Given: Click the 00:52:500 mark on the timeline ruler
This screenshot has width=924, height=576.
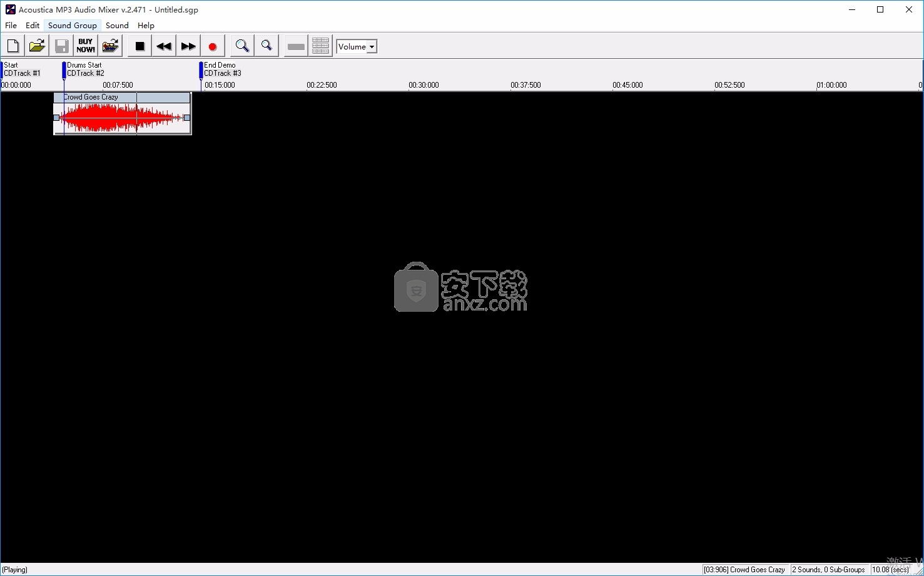Looking at the screenshot, I should 729,85.
